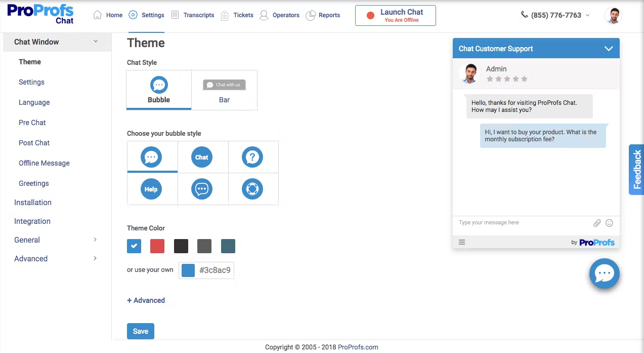
Task: Open Installation in the sidebar
Action: tap(33, 203)
